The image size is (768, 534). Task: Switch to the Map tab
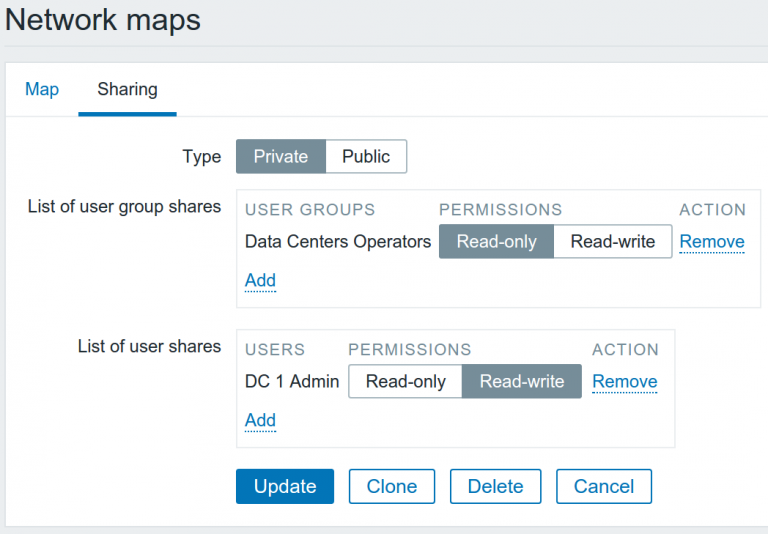click(x=42, y=90)
